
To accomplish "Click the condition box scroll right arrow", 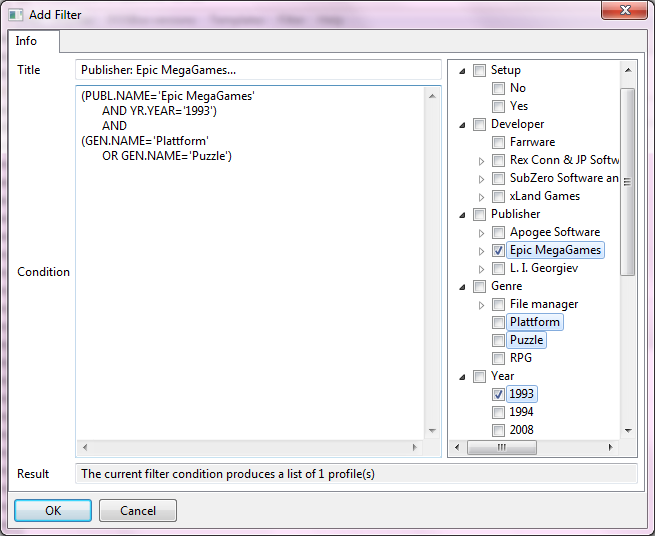I will click(414, 447).
